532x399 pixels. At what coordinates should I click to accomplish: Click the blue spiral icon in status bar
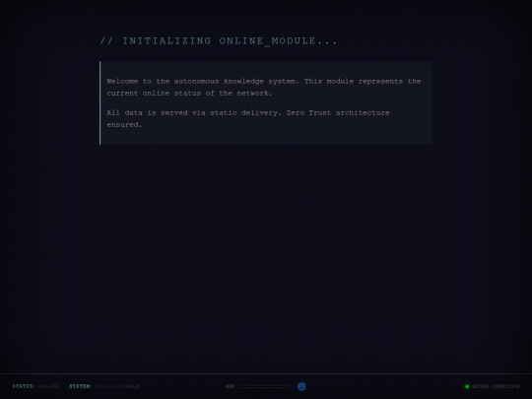click(301, 386)
